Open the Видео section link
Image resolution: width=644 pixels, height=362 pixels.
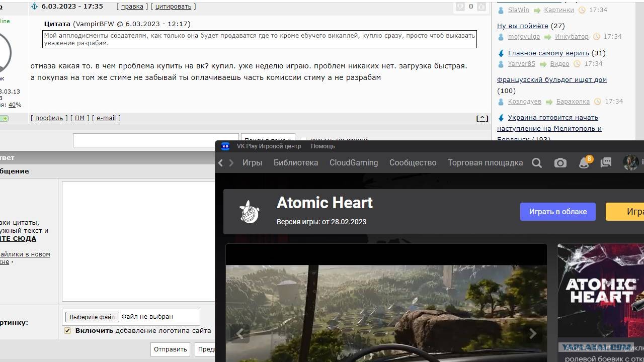[x=560, y=64]
